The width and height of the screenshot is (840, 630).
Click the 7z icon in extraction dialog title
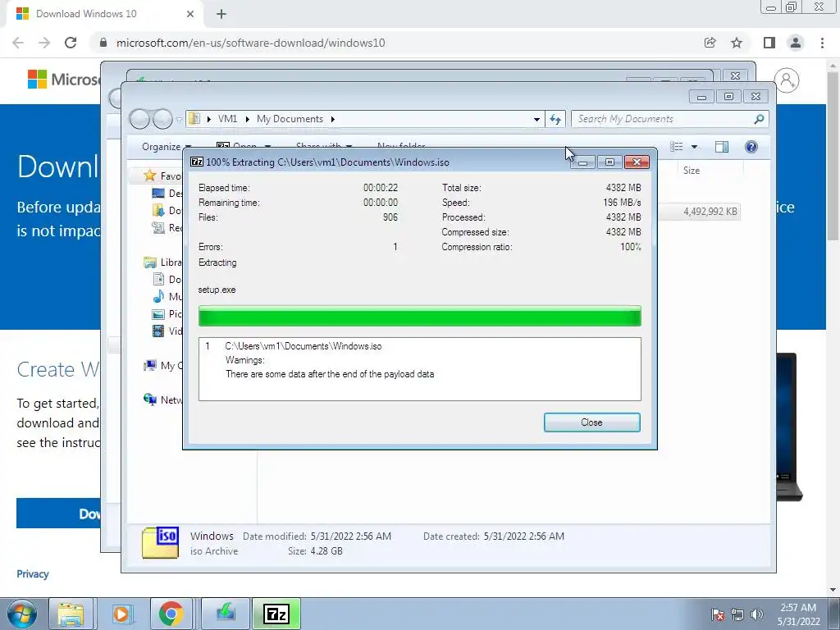coord(197,162)
